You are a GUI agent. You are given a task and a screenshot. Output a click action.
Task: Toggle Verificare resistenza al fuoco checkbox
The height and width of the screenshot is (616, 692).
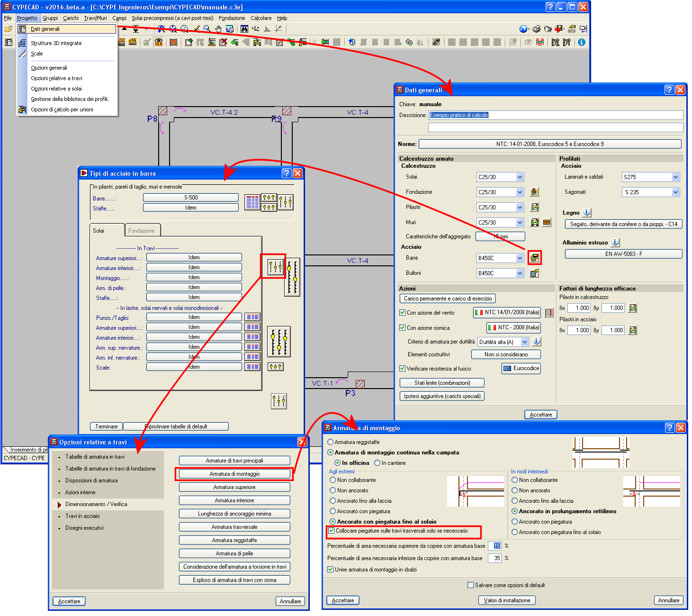pos(402,369)
